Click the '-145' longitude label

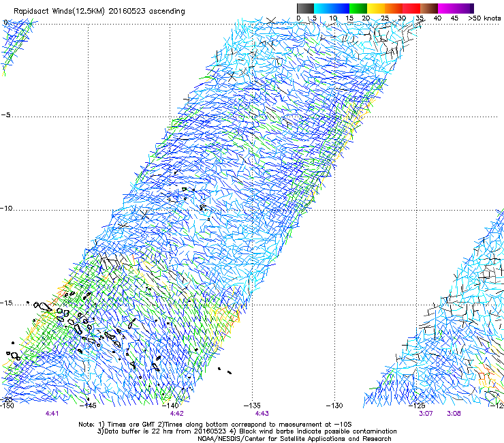(88, 406)
